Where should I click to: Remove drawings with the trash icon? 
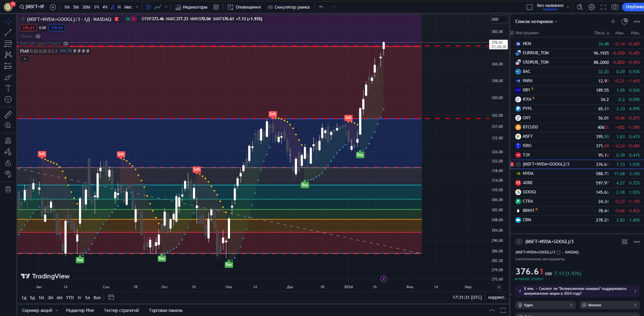[8, 189]
